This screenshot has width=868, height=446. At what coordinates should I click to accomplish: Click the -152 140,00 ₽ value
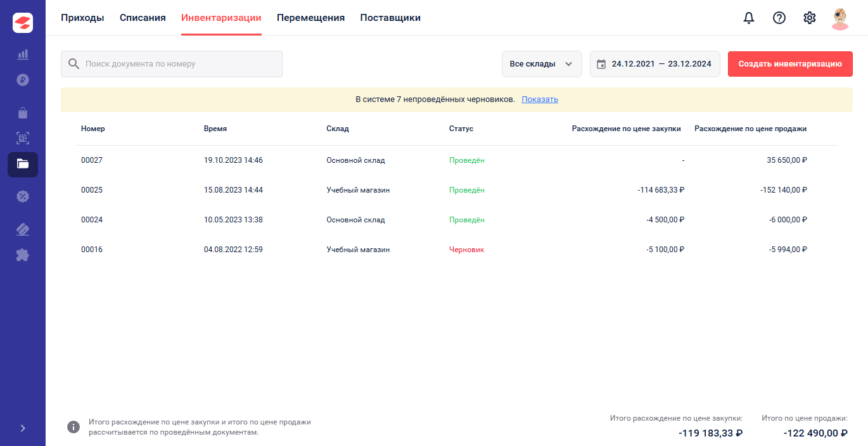(784, 190)
